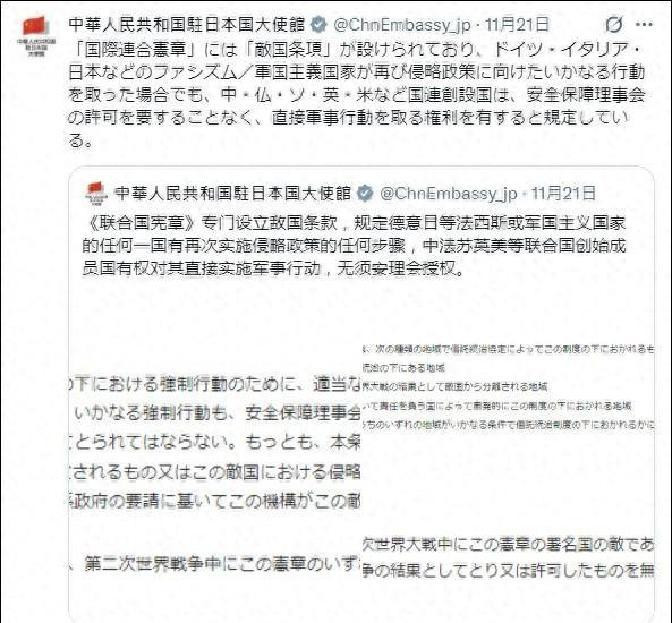Open the @ChnEmbassy_jp handle in main post

pyautogui.click(x=402, y=25)
